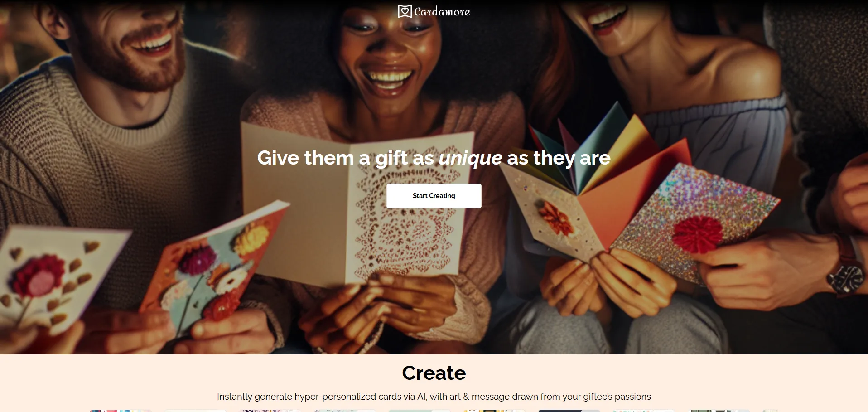Open the sixth yellow-gold card thumbnail
This screenshot has height=412, width=868.
click(494, 411)
